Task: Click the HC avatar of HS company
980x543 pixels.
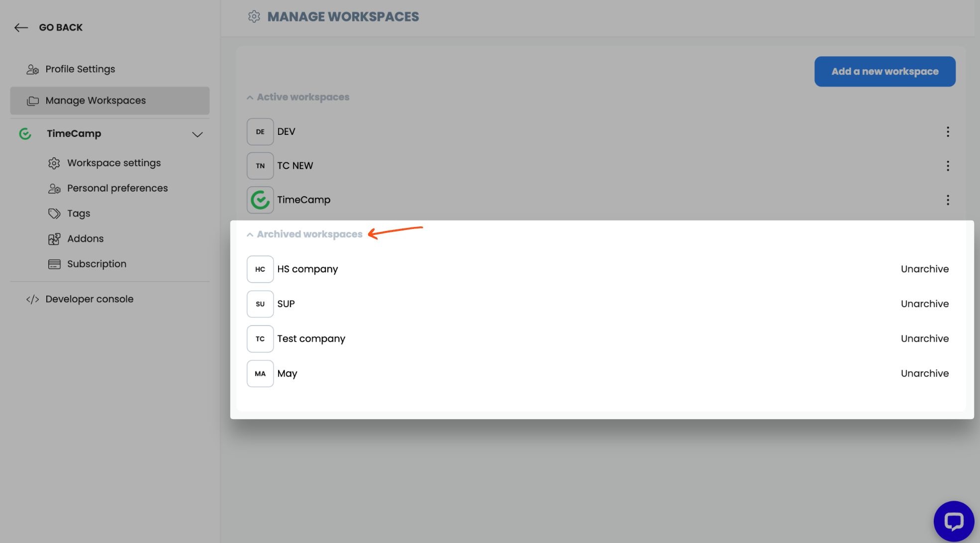Action: click(x=260, y=269)
